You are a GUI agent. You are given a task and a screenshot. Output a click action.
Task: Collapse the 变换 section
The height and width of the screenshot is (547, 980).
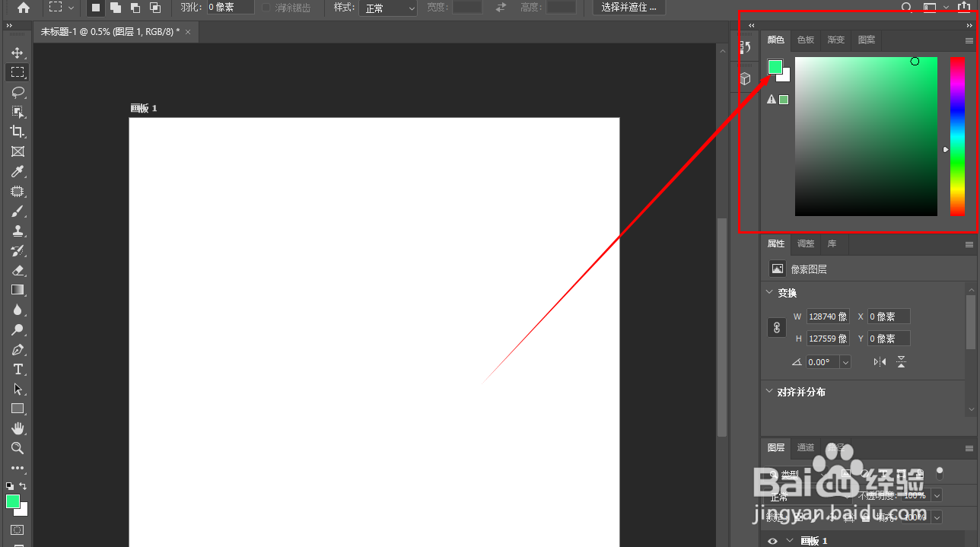pyautogui.click(x=768, y=292)
